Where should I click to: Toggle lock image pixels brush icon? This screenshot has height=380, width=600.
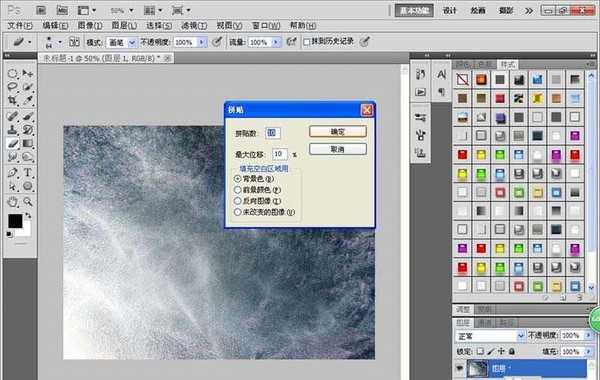tap(491, 351)
